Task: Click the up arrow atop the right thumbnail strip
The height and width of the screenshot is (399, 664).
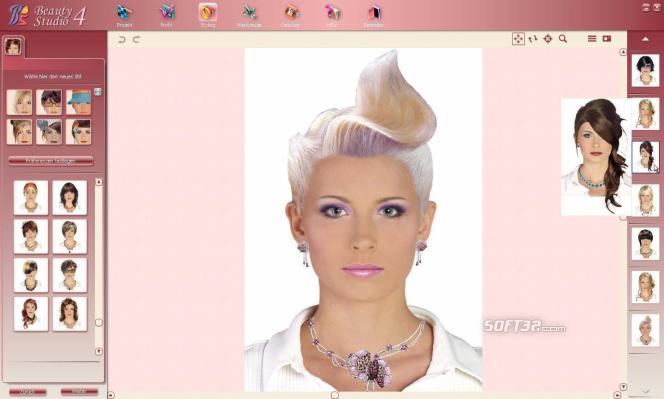Action: pos(645,39)
